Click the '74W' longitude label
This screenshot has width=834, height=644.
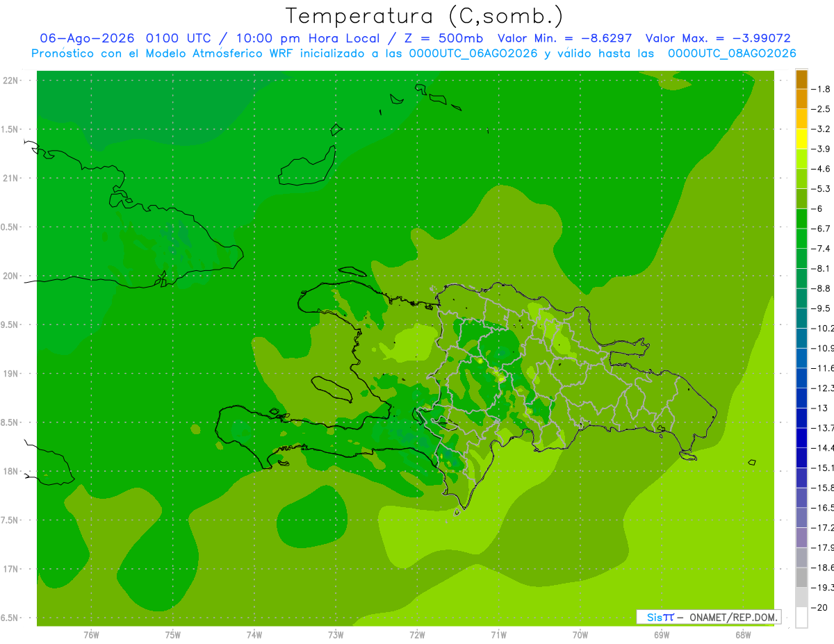click(x=254, y=635)
